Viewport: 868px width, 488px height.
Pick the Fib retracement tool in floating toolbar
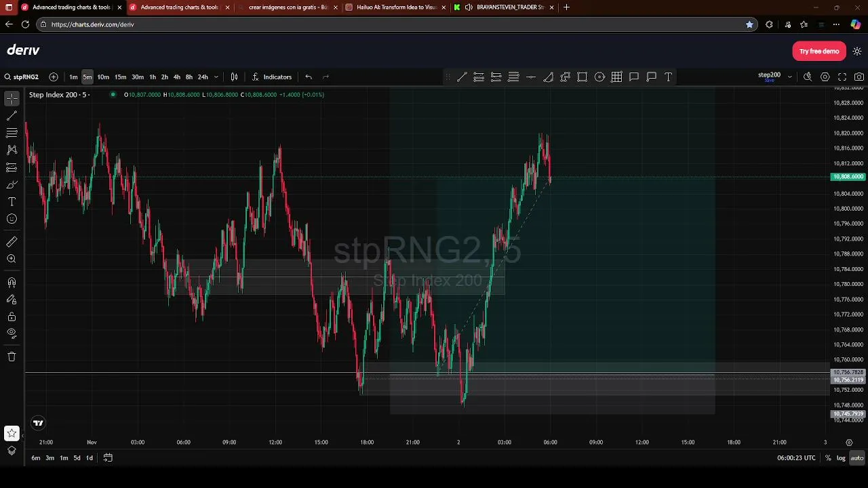coord(513,77)
